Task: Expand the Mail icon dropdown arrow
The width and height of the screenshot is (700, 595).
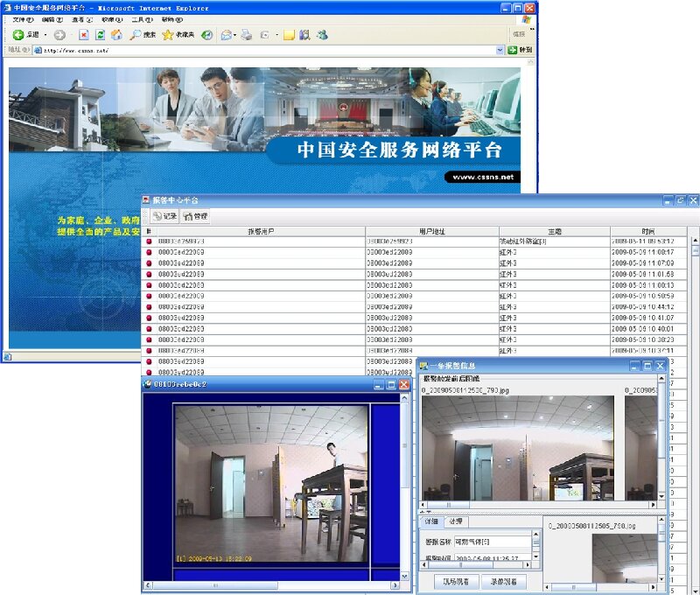Action: 235,35
